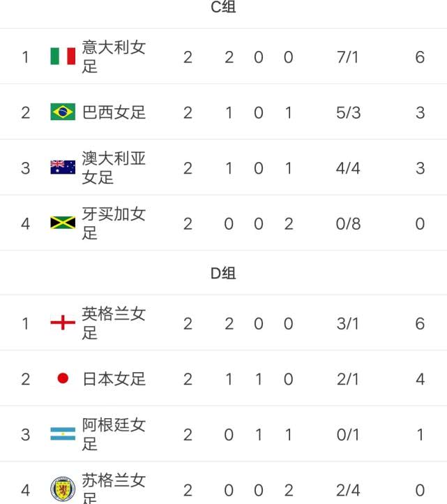Select 牙买加女足 team name
Viewport: 447px width, 504px height.
[x=114, y=223]
